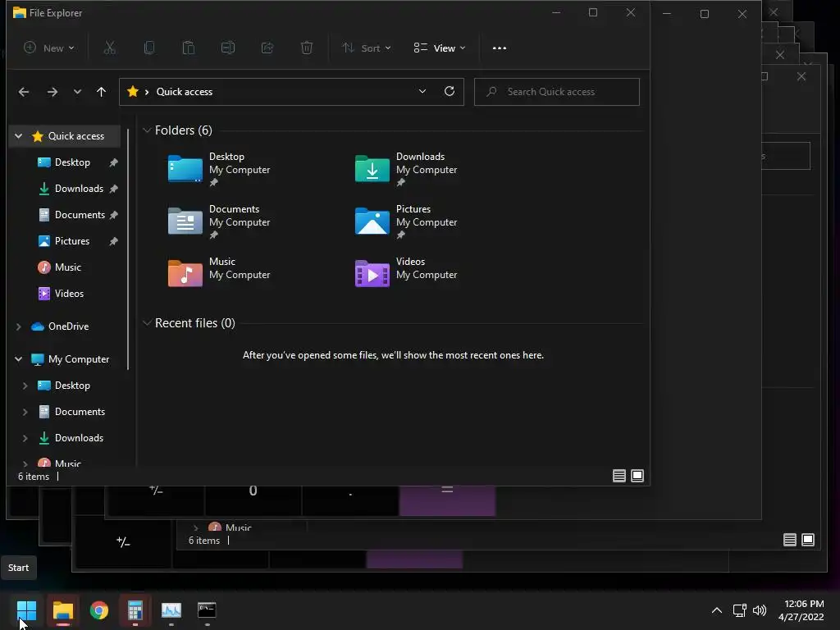Click the clock showing 12:06 PM
Image resolution: width=840 pixels, height=630 pixels.
[804, 604]
